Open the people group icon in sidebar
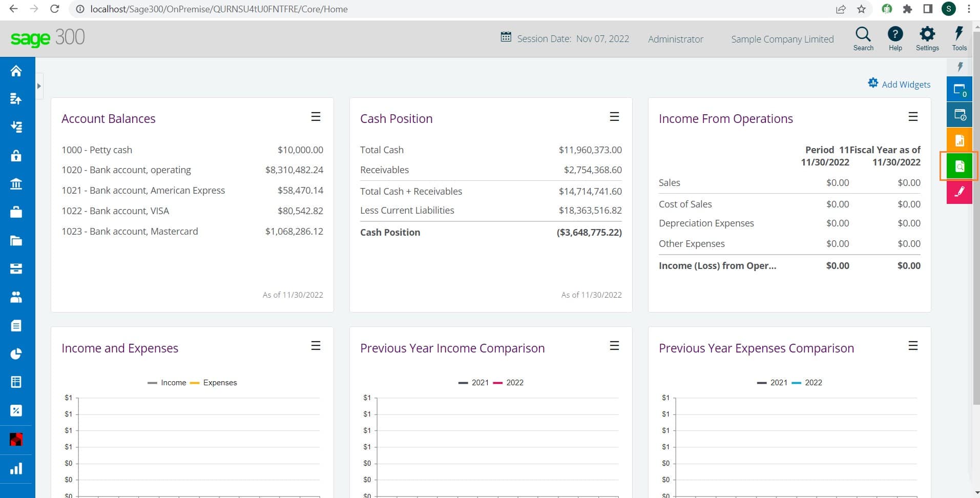 pos(16,297)
